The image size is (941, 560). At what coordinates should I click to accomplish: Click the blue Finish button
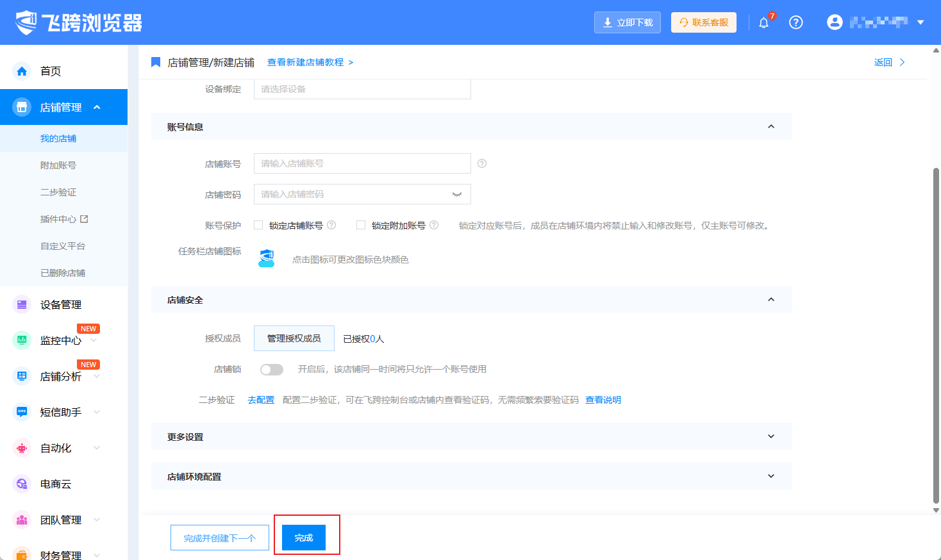304,538
